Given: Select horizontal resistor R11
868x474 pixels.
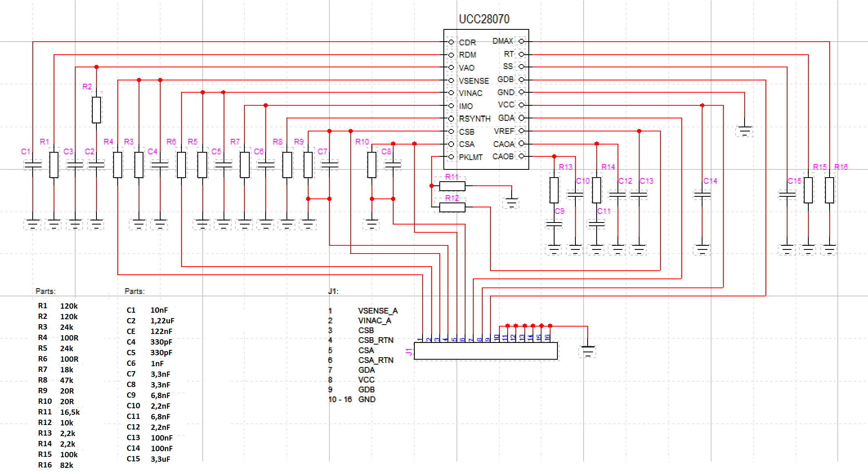Looking at the screenshot, I should point(452,186).
